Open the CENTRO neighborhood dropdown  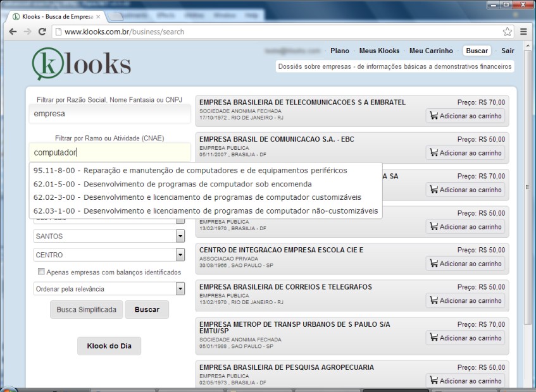pyautogui.click(x=180, y=255)
